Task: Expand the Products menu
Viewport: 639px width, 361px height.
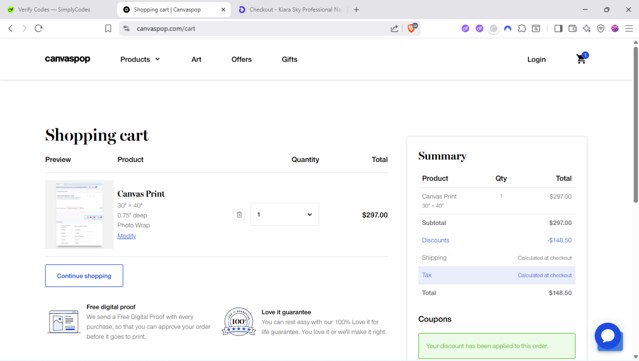Action: pos(140,59)
